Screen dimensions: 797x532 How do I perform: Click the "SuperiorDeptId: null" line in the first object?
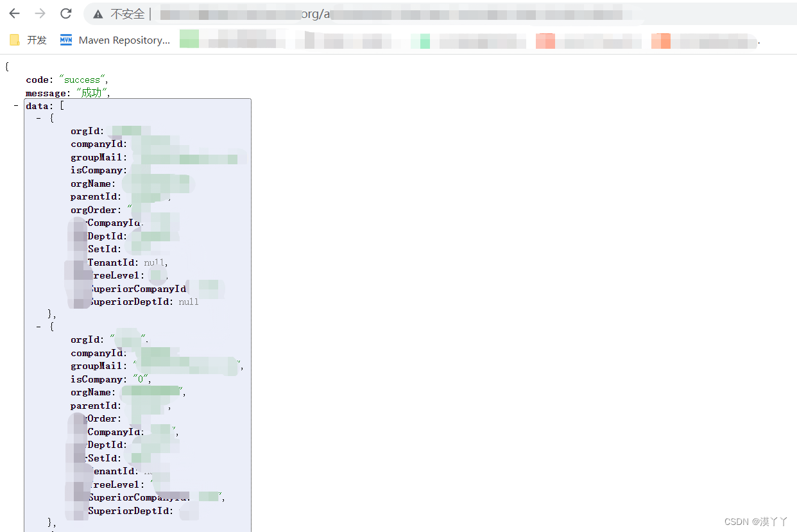coord(144,302)
